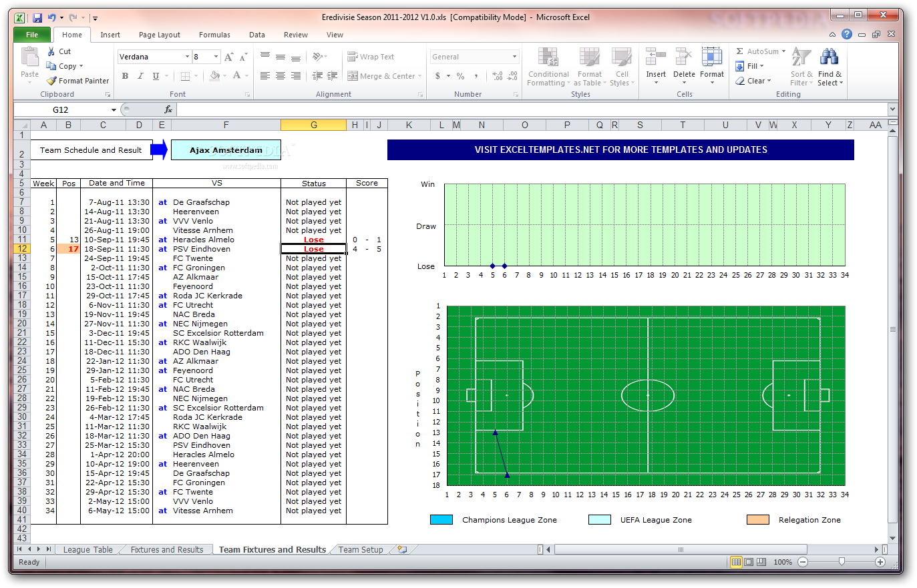Click the Copy icon
This screenshot has height=588, width=917.
[51, 66]
